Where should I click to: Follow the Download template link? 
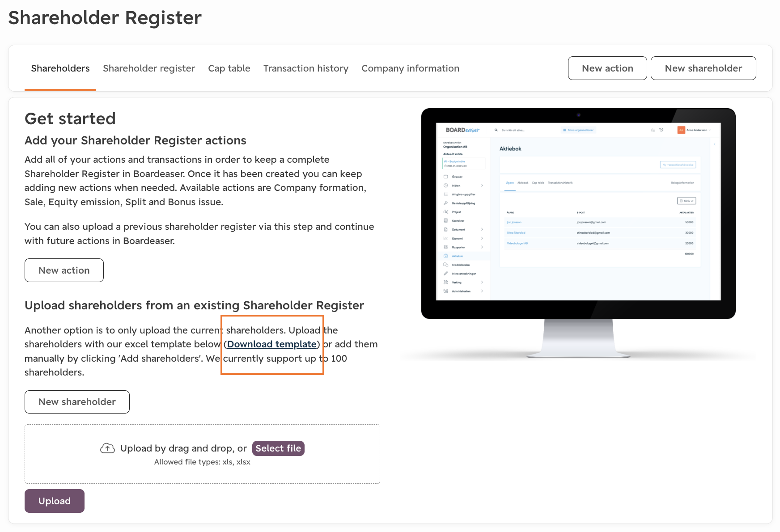click(x=272, y=344)
